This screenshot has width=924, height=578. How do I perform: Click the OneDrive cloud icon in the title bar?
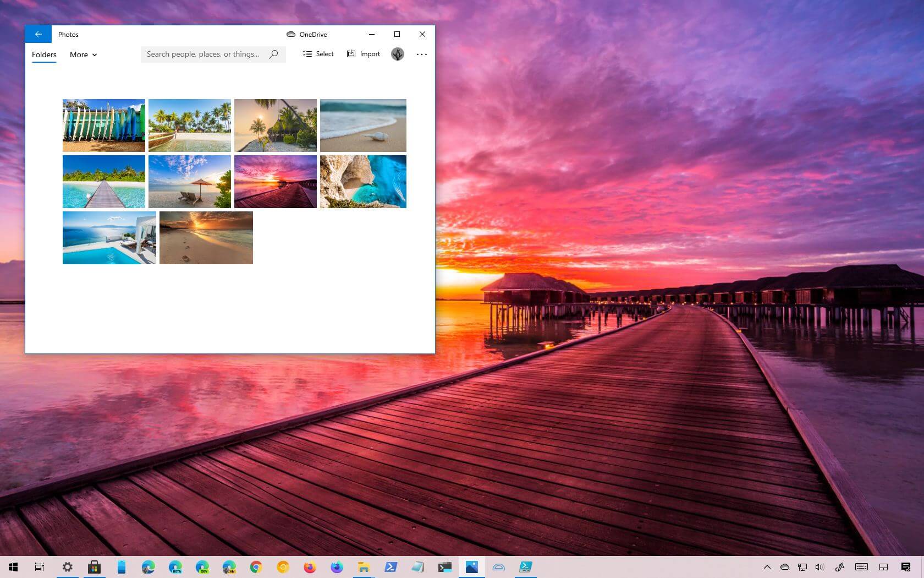tap(290, 34)
